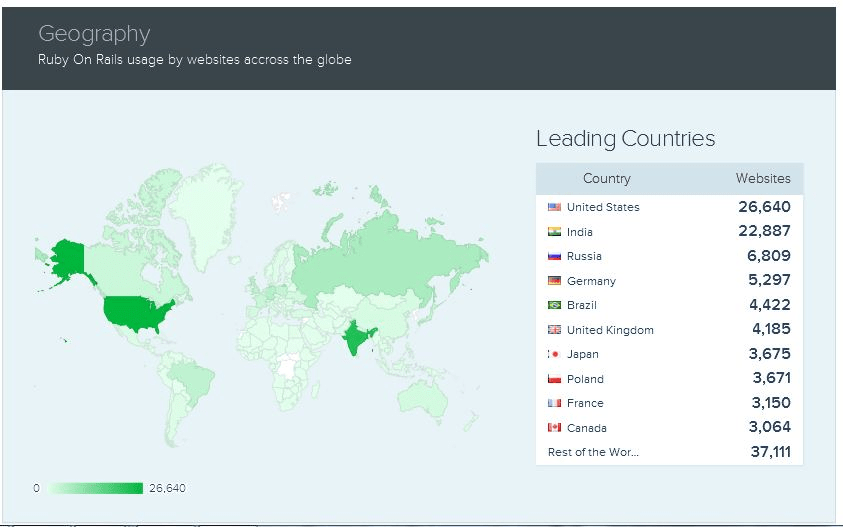The image size is (843, 527).
Task: Select Brazil in the country list
Action: coord(582,305)
